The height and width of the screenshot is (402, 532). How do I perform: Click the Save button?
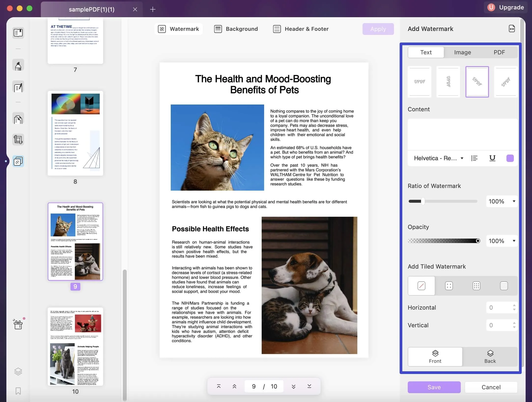point(434,387)
